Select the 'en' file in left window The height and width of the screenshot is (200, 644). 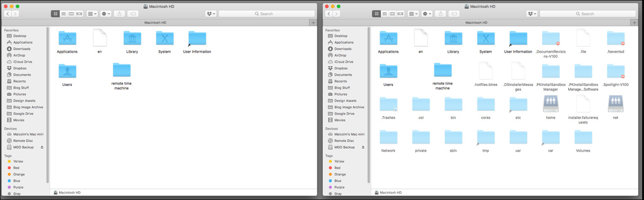pyautogui.click(x=100, y=39)
